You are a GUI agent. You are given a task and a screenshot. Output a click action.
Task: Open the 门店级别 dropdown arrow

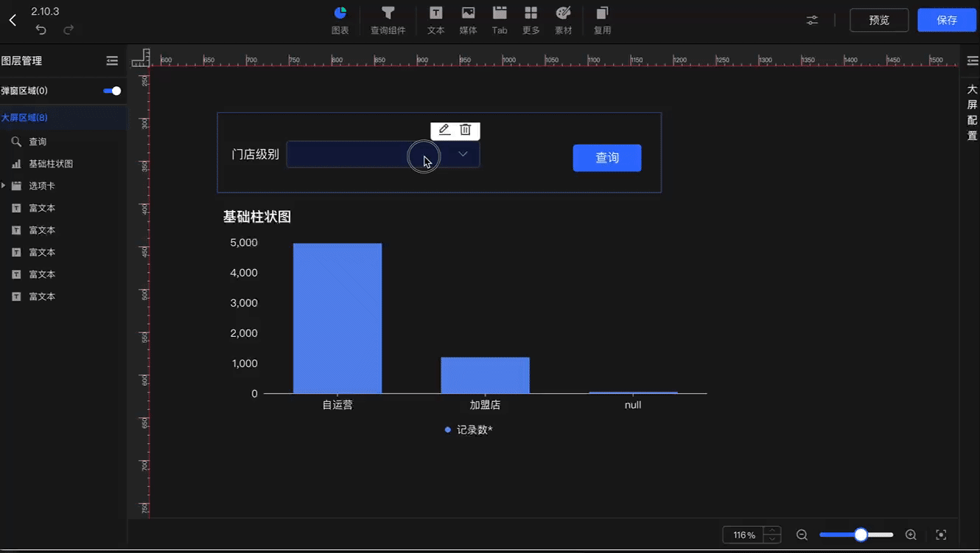(463, 154)
